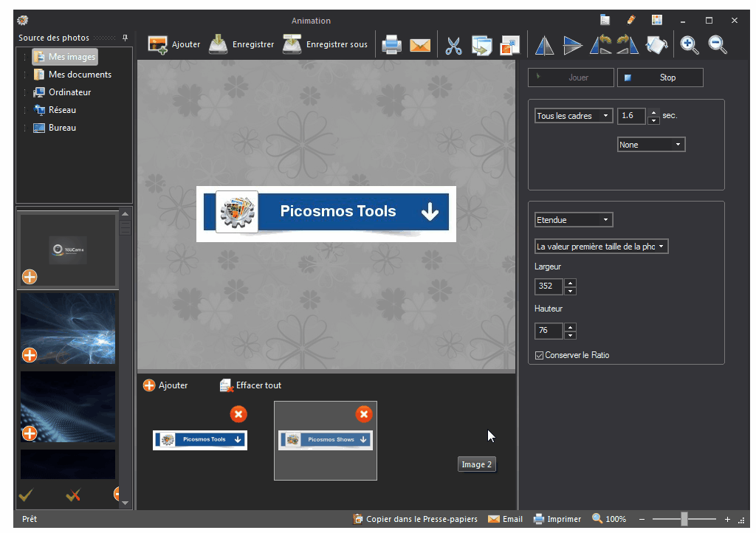
Task: Click the orange pencil title bar icon
Action: pos(630,20)
